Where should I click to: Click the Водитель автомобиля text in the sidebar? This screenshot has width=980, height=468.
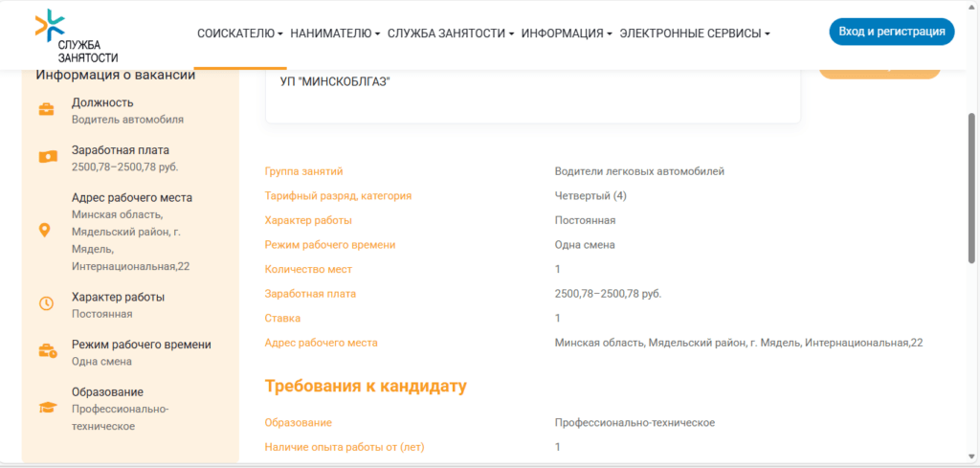click(127, 120)
